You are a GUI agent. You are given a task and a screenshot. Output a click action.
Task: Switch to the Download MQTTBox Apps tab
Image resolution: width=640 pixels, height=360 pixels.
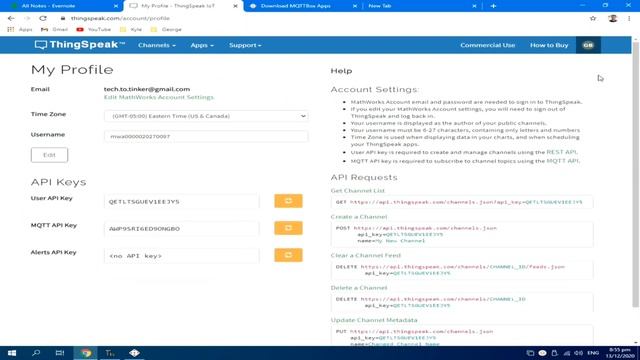click(x=302, y=6)
